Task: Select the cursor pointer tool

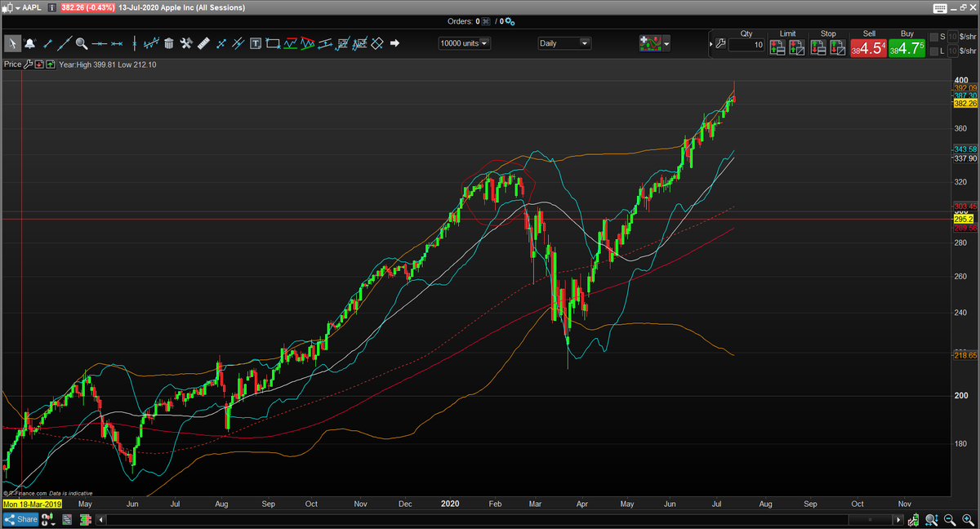Action: point(12,43)
